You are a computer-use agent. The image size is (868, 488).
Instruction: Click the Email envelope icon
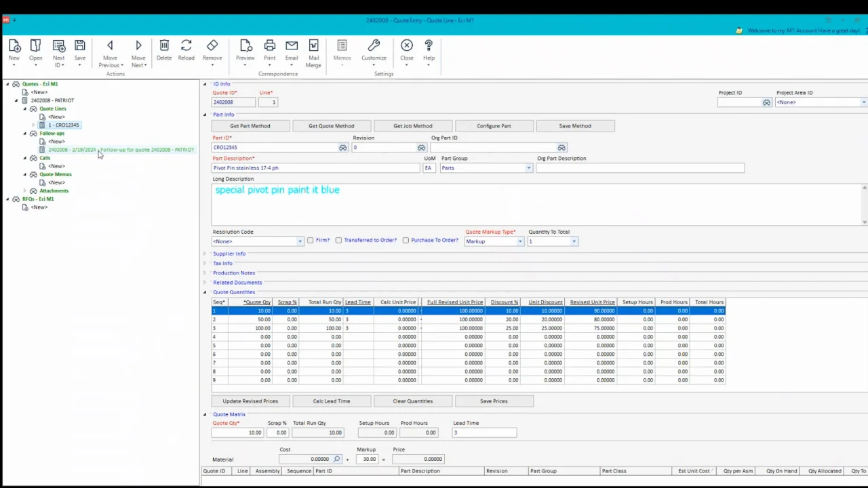click(x=292, y=46)
